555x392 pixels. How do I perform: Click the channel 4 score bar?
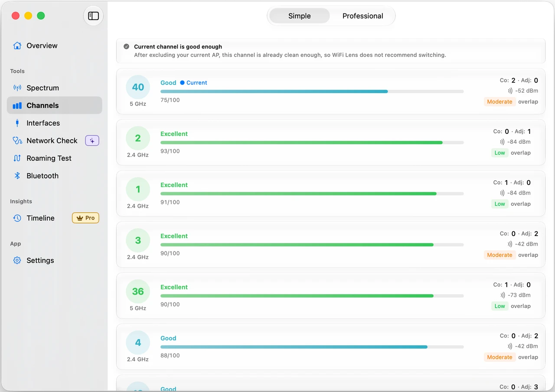point(312,347)
